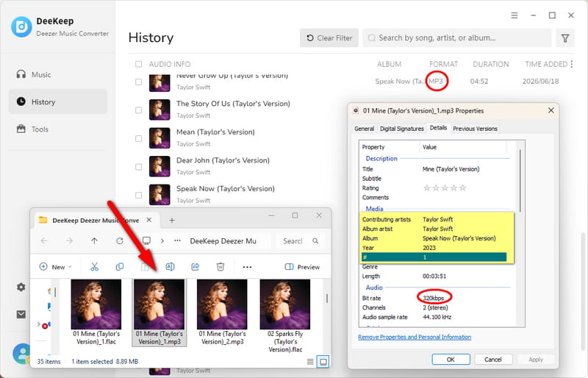Switch Explorer to details list view
588x378 pixels.
[x=310, y=362]
